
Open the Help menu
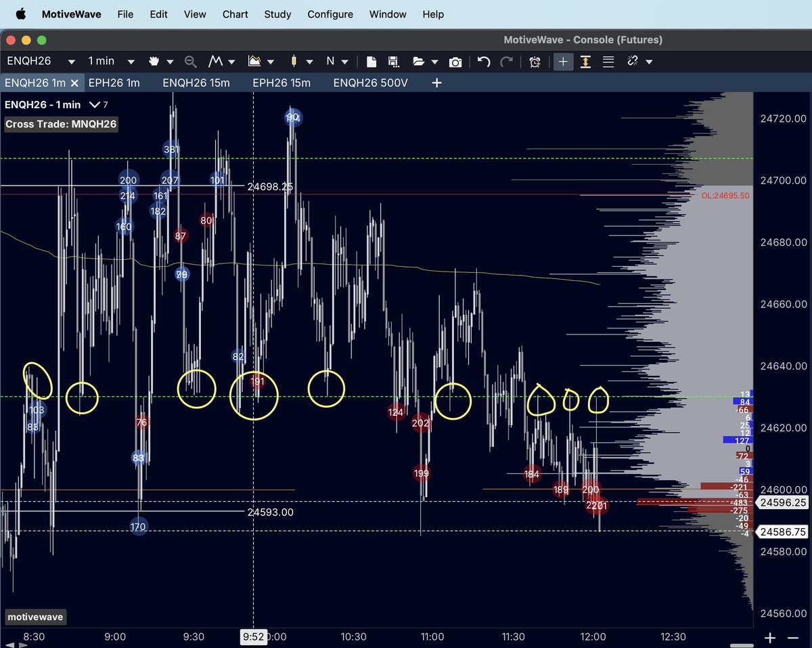(x=433, y=14)
